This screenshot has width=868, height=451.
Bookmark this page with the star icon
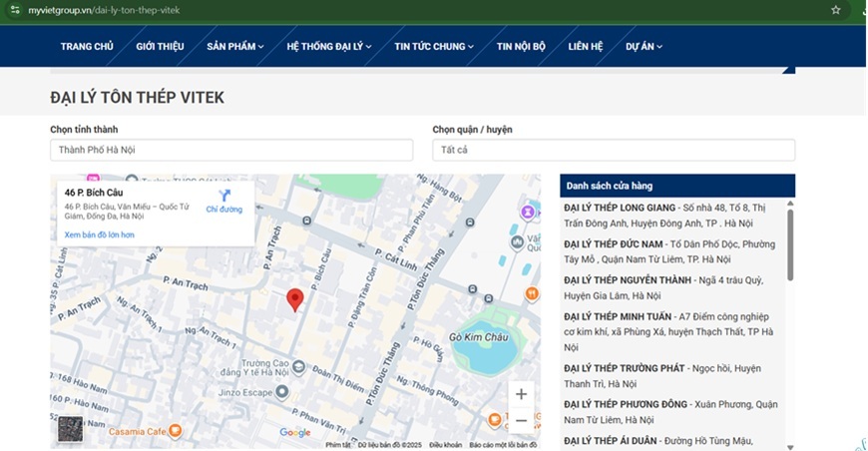coord(835,10)
